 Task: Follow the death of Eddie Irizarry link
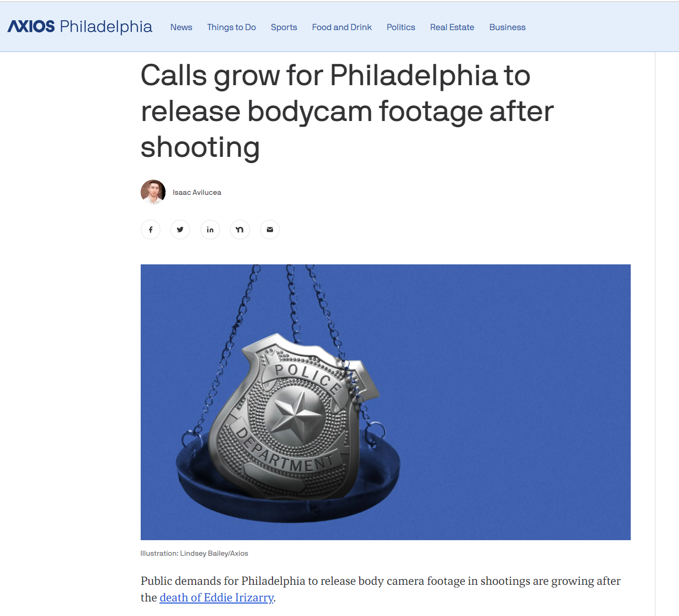click(216, 598)
